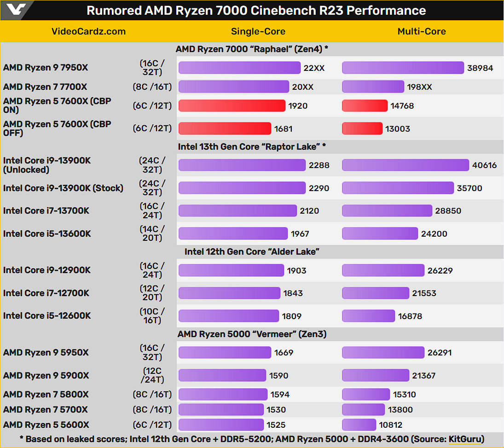
Task: Click the single-core score 2290
Action: coord(319,188)
